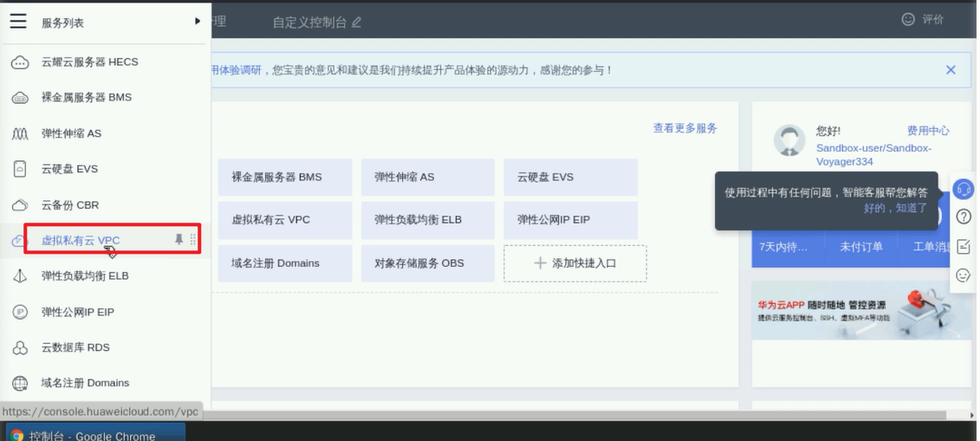
Task: Click the smiley face icon in right toolbar
Action: click(964, 276)
